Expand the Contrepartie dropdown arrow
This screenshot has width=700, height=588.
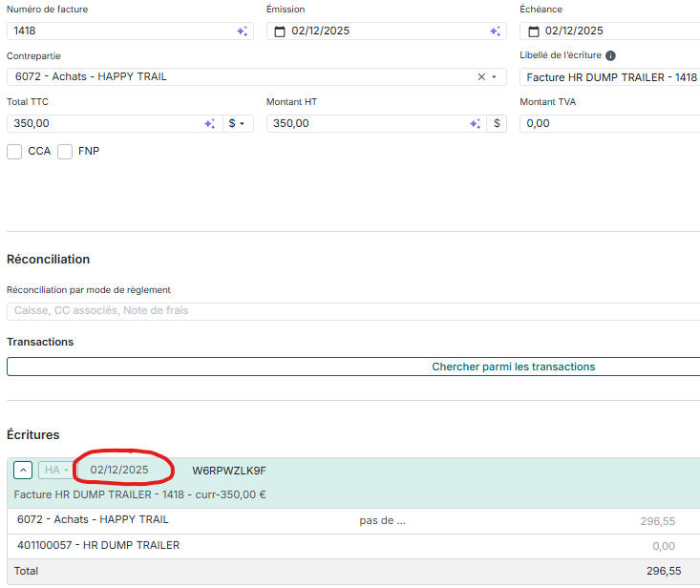495,77
